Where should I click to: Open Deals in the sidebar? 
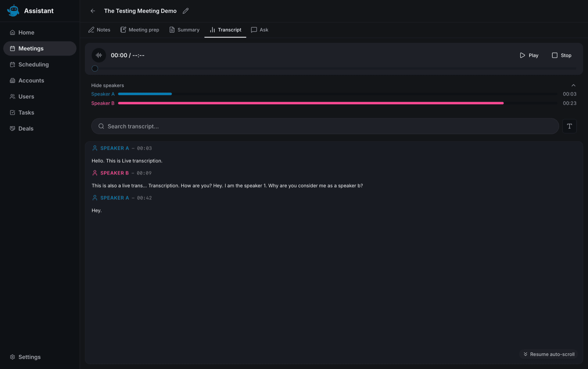coord(40,128)
